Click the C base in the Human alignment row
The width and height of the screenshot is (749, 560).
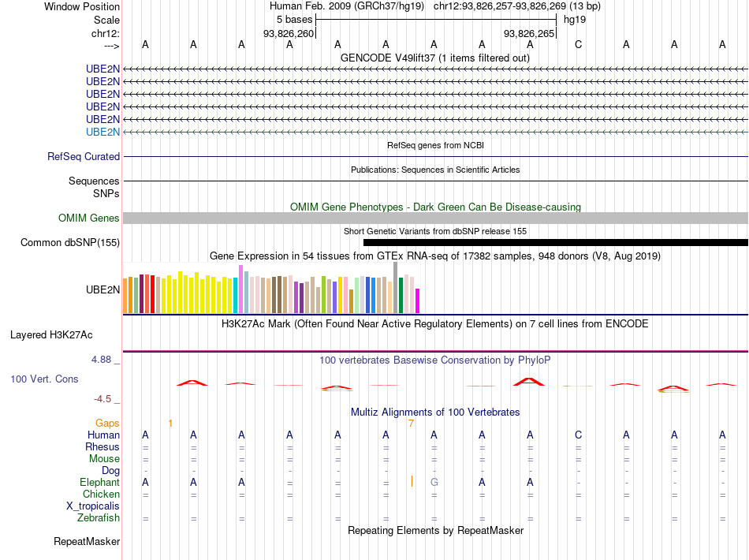tap(578, 435)
